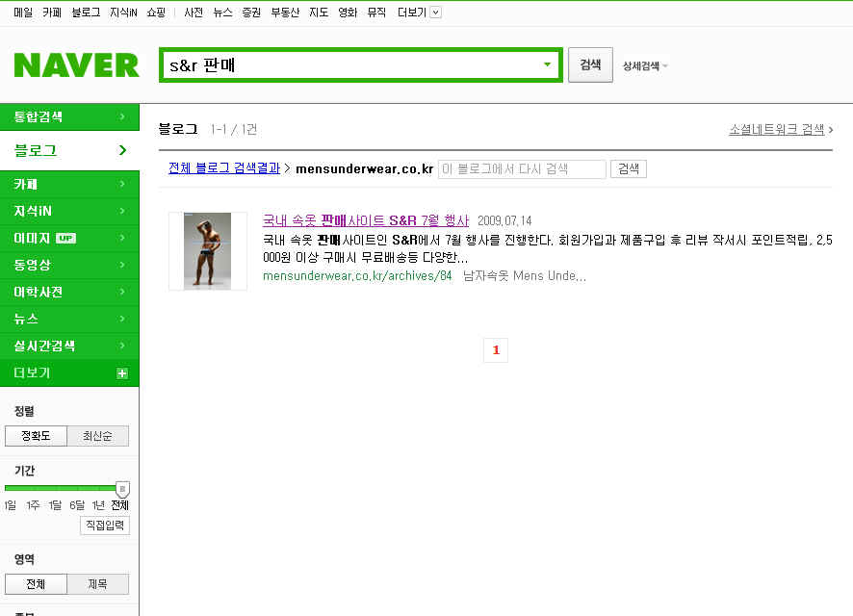Screen dimensions: 853x616
Task: Open the search box autocomplete dropdown arrow
Action: click(x=547, y=64)
